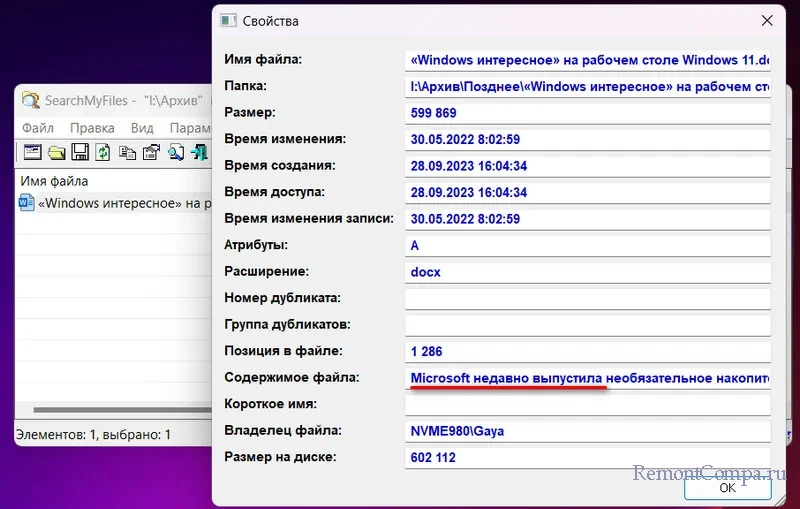
Task: Click the Папка path field
Action: (x=588, y=87)
